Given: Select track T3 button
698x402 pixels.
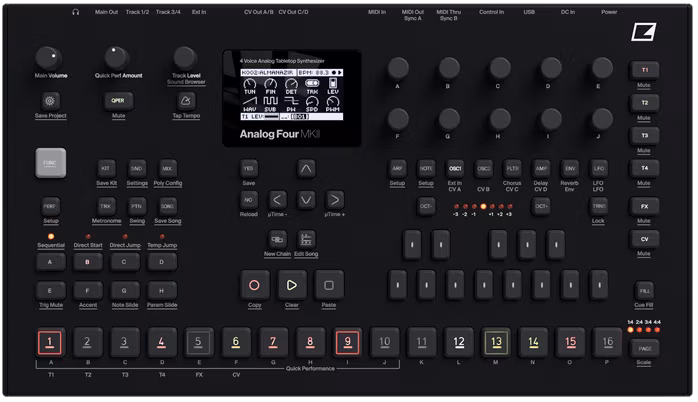Looking at the screenshot, I should coord(644,135).
